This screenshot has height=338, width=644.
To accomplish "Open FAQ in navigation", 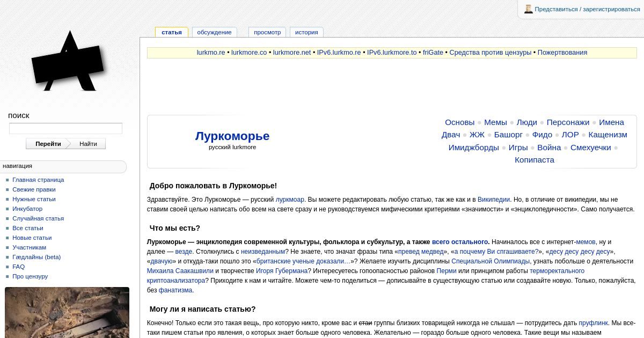I will click(x=18, y=267).
